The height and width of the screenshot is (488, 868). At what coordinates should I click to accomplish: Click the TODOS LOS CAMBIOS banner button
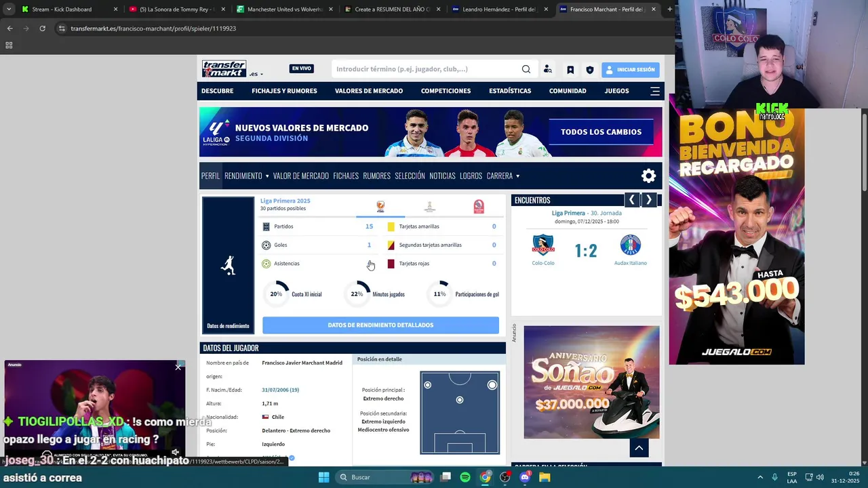coord(601,132)
